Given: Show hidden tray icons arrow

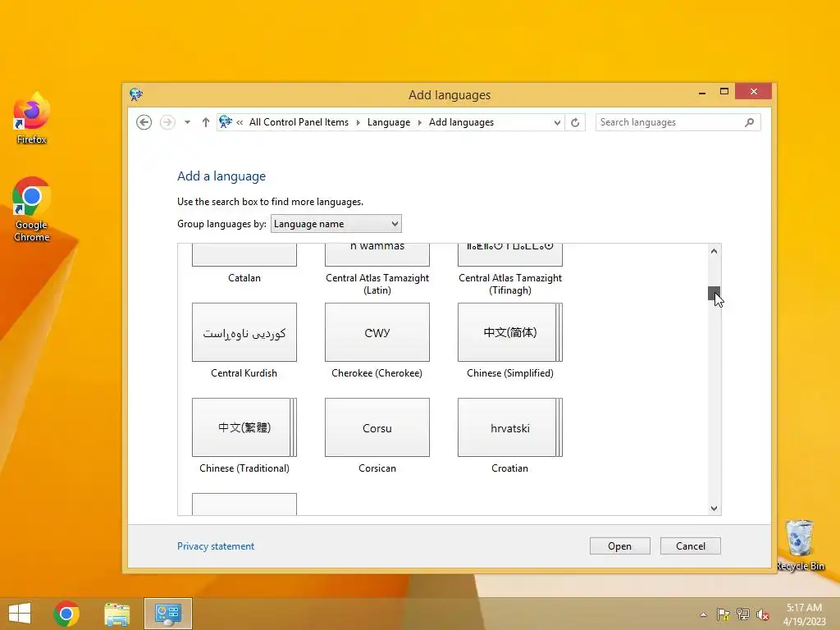Looking at the screenshot, I should [703, 614].
